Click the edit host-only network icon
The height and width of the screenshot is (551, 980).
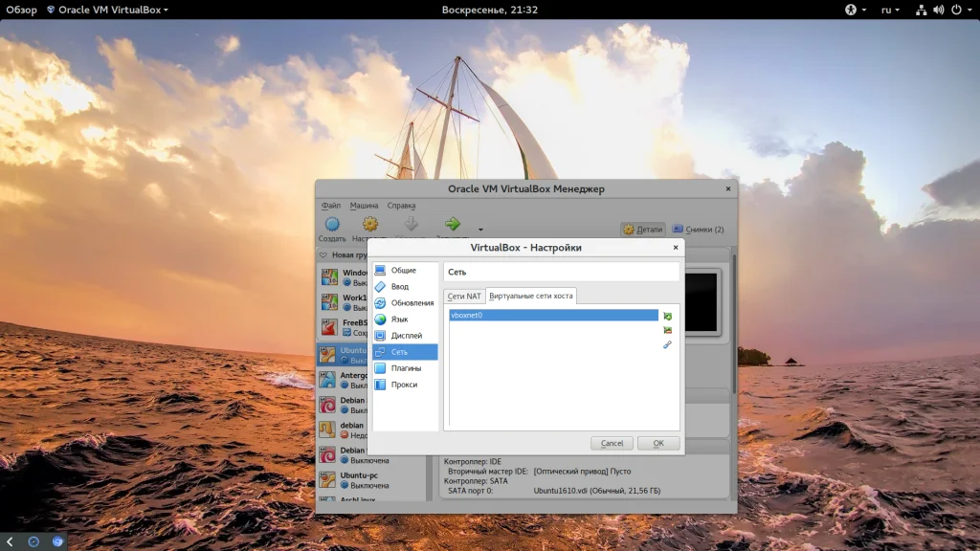[667, 344]
